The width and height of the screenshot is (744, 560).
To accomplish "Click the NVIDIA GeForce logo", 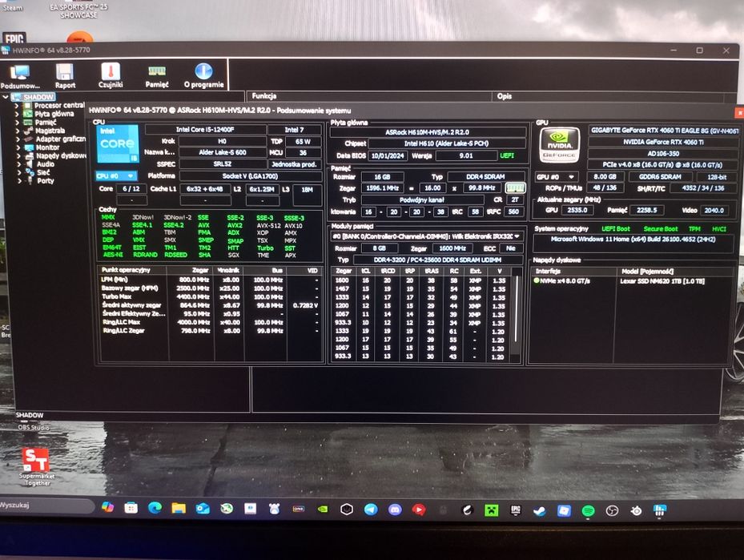I will [560, 144].
